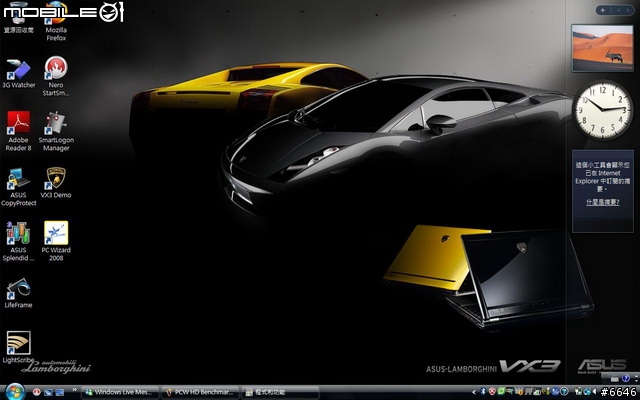Open the volume speaker tray icon
640x400 pixels.
point(594,391)
